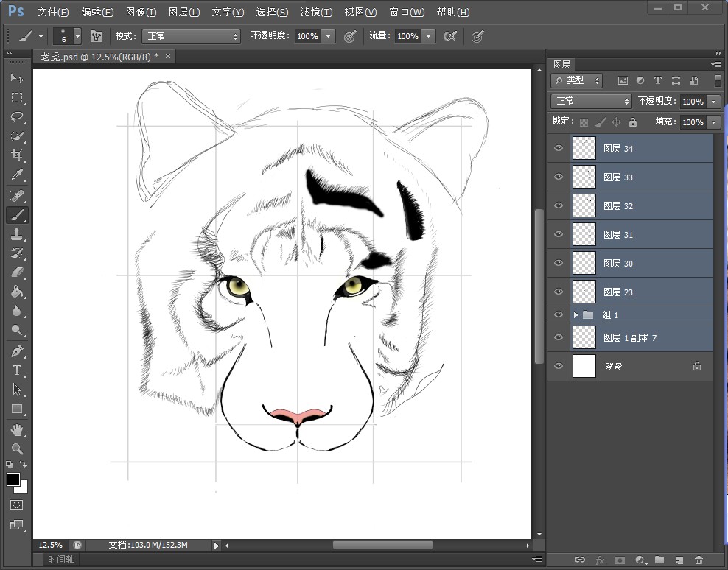Switch to the 时间轴 panel tab
The height and width of the screenshot is (570, 728).
62,560
